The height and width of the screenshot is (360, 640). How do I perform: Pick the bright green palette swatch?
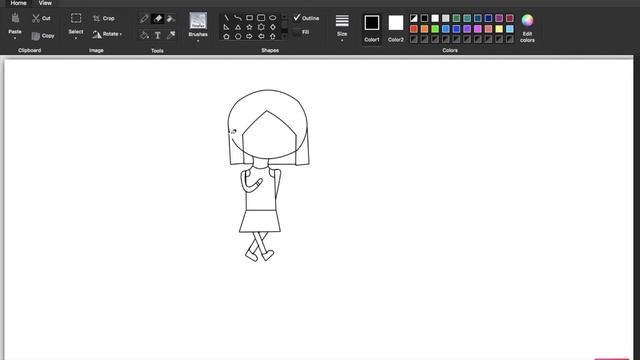[x=435, y=29]
